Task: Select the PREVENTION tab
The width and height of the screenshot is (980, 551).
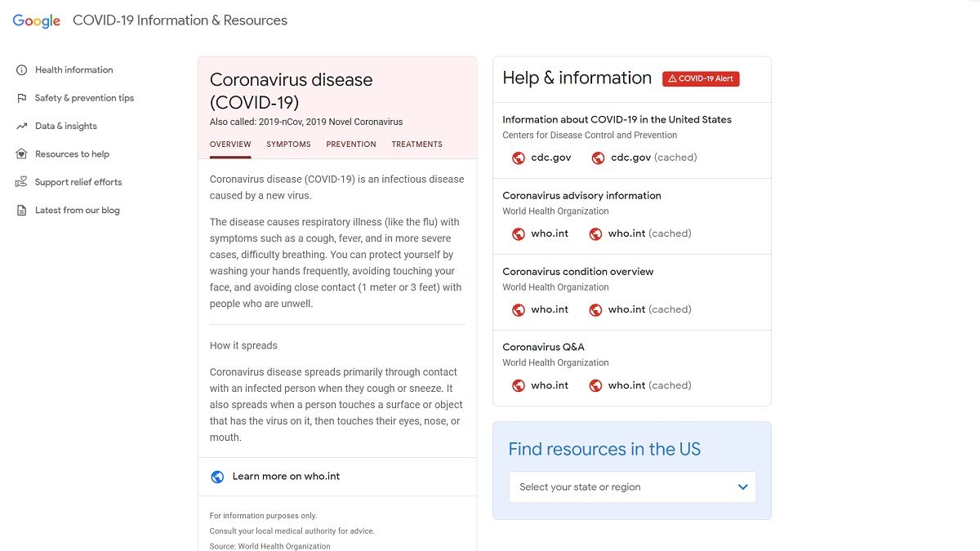Action: click(350, 144)
